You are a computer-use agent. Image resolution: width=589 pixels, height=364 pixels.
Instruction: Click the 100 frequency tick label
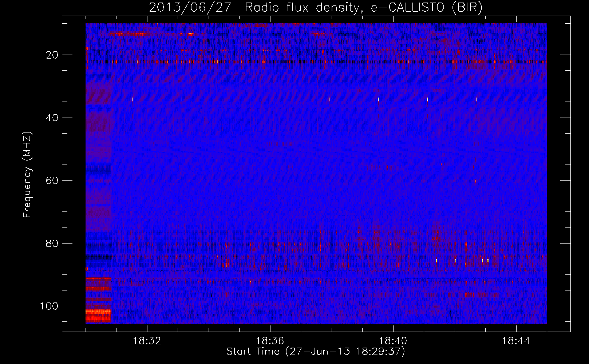(x=49, y=306)
